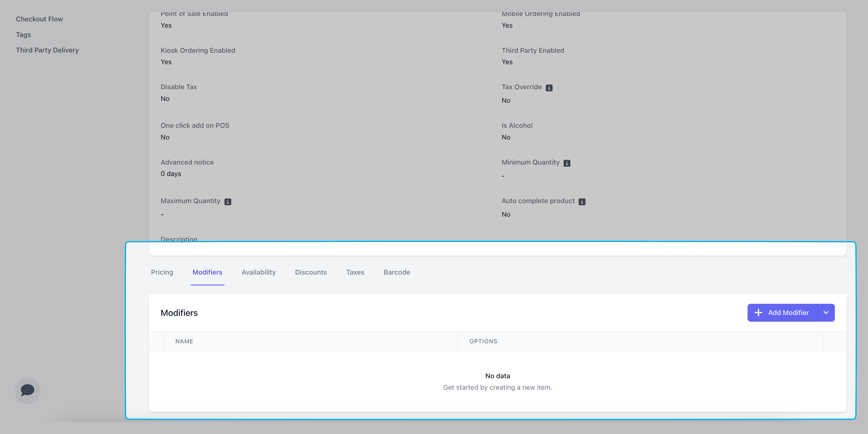This screenshot has width=868, height=434.
Task: Click the plus icon on Add Modifier
Action: pos(758,313)
